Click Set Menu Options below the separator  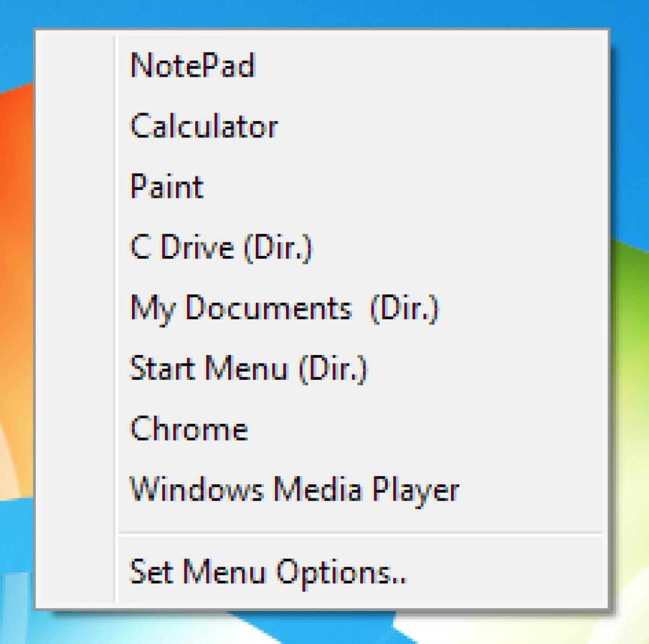pos(268,570)
